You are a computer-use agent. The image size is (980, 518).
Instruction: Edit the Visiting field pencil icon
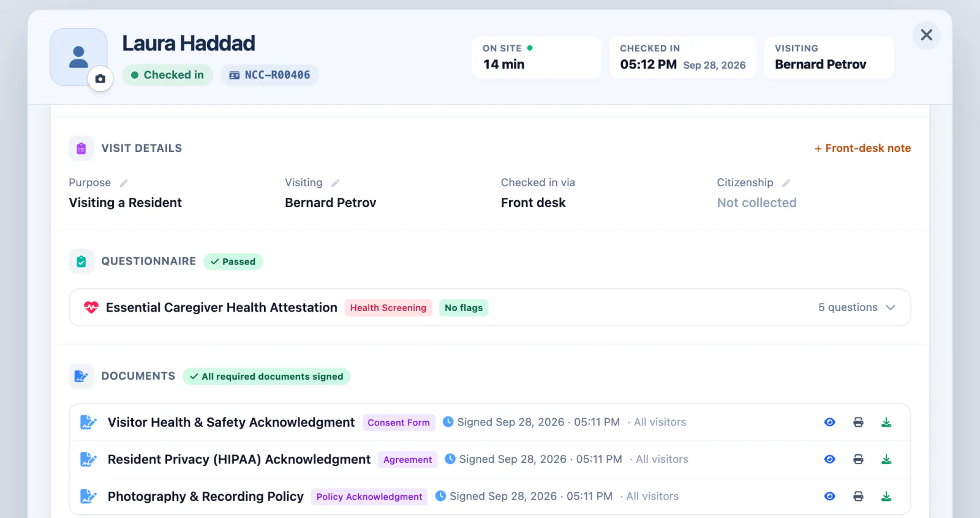335,183
